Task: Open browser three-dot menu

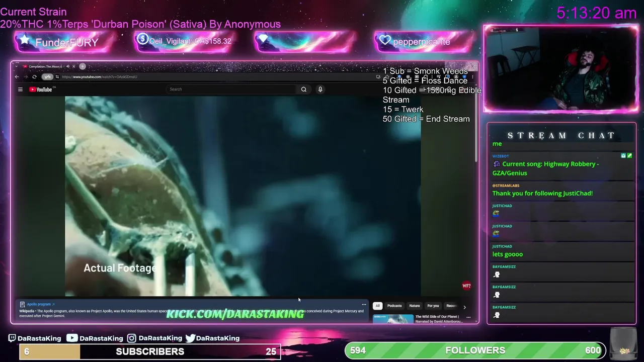Action: click(472, 77)
